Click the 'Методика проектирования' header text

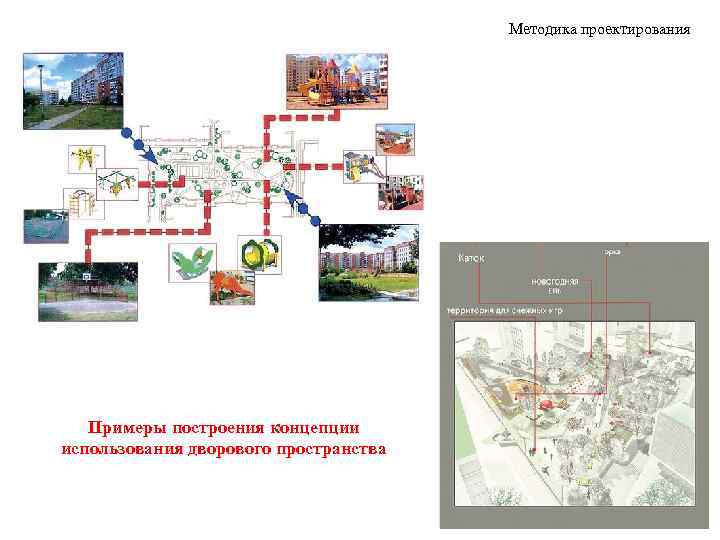(599, 29)
